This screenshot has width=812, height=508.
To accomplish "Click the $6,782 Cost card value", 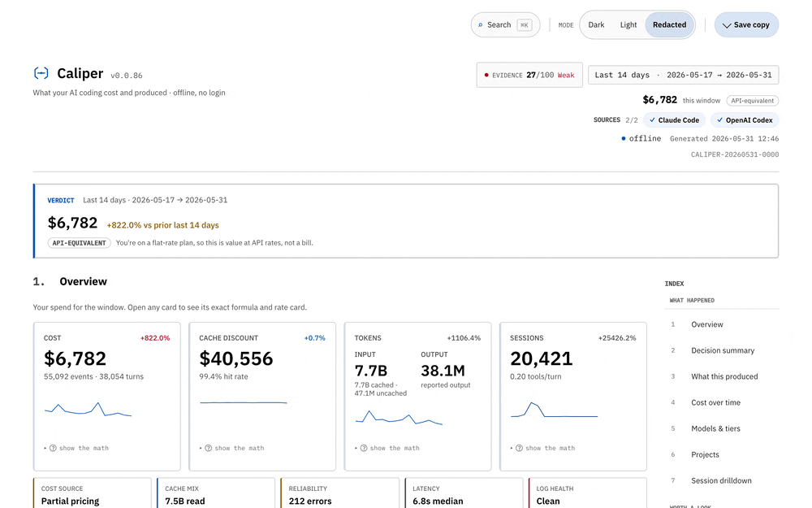I will 75,358.
